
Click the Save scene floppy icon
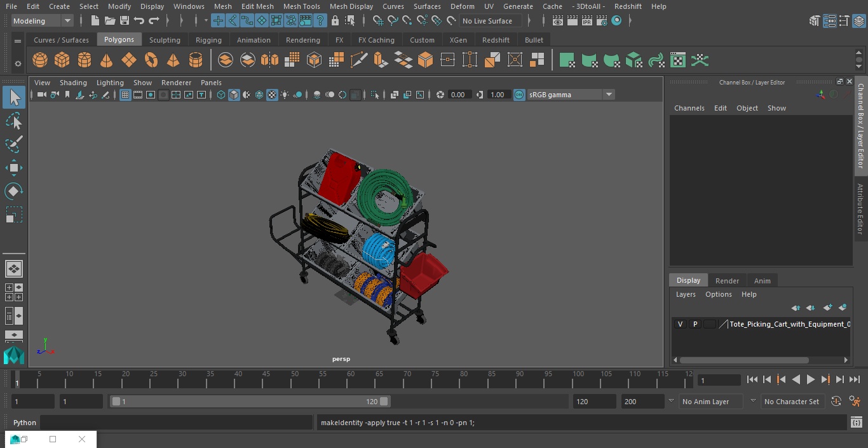[x=125, y=21]
